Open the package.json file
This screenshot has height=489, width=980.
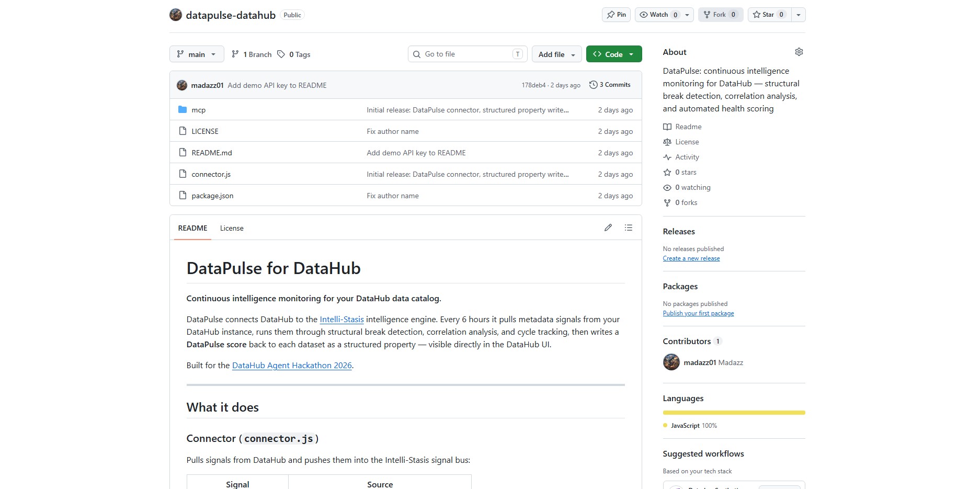[x=212, y=196]
